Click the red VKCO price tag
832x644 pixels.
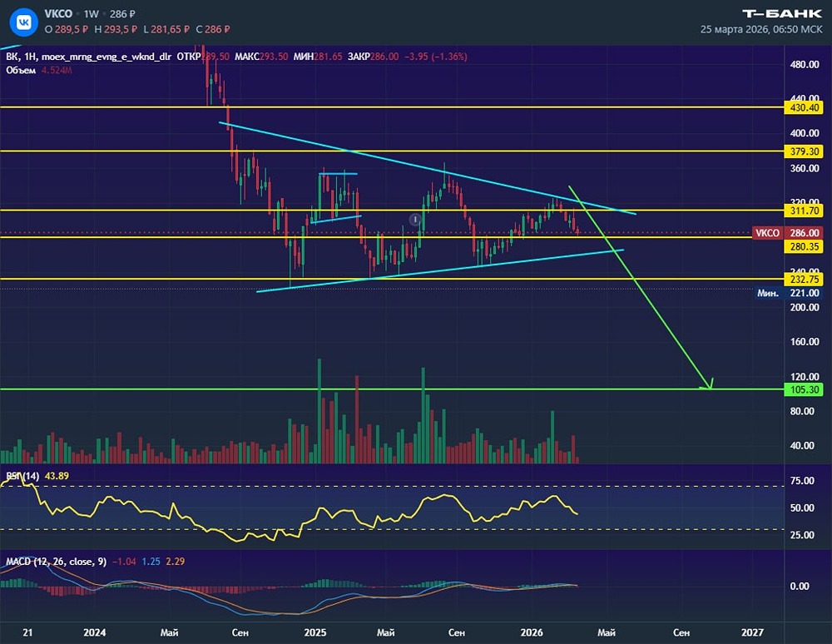point(767,233)
